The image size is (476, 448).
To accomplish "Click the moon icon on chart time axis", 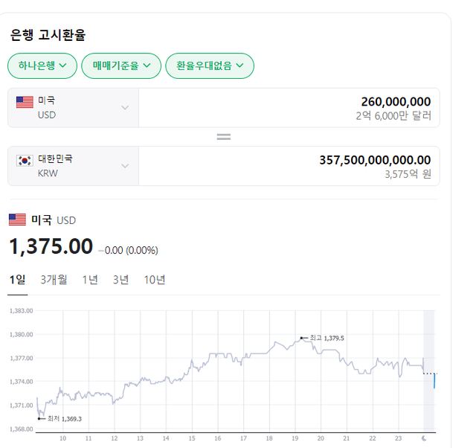I will click(424, 438).
